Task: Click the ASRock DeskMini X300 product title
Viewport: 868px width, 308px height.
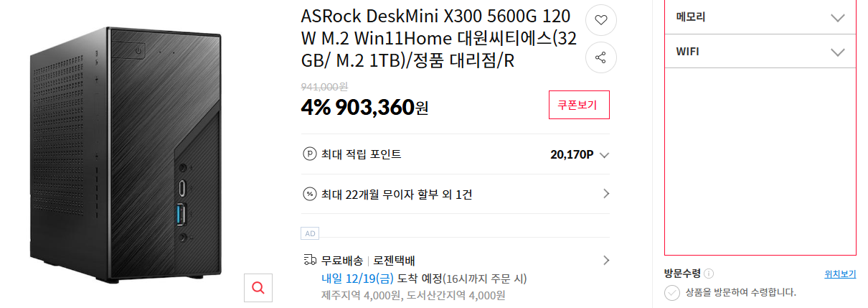Action: tap(439, 39)
